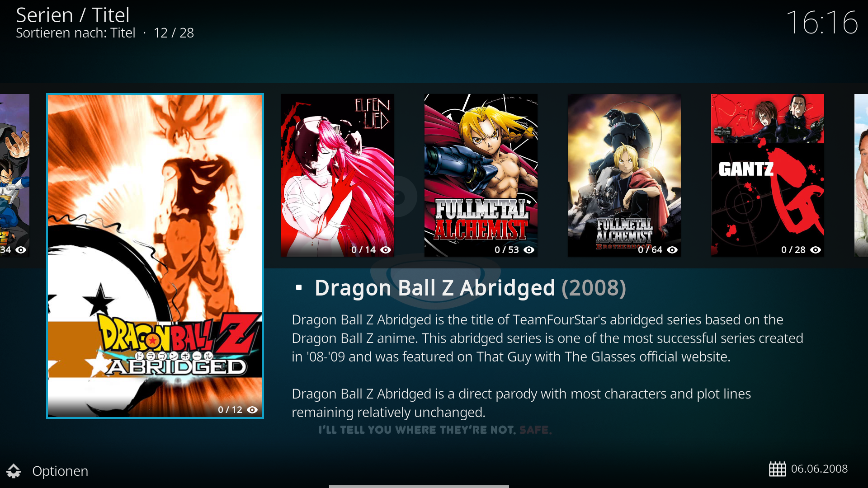Click the 16:16 clock display
868x488 pixels.
pyautogui.click(x=822, y=22)
